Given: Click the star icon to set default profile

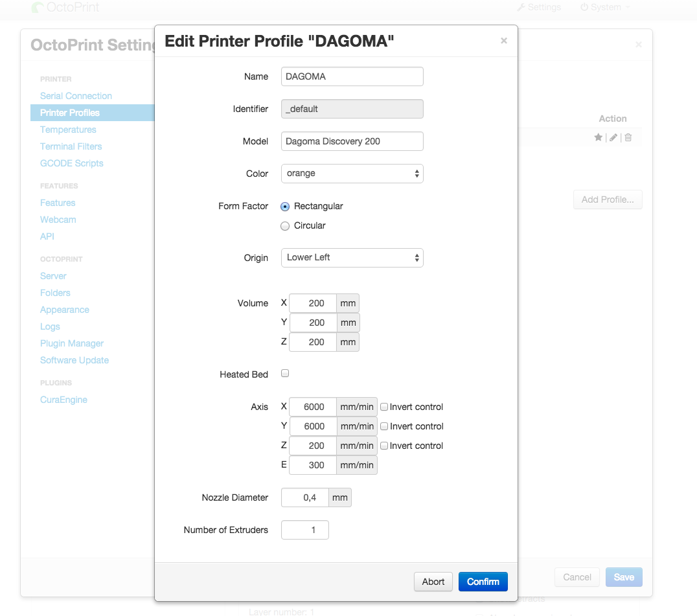Looking at the screenshot, I should click(599, 137).
